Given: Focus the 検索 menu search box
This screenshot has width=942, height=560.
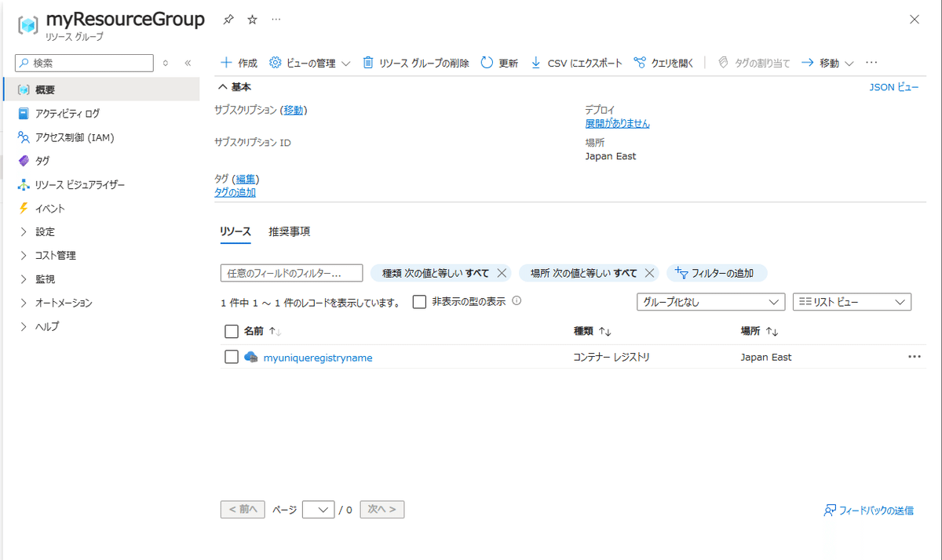Looking at the screenshot, I should click(85, 63).
